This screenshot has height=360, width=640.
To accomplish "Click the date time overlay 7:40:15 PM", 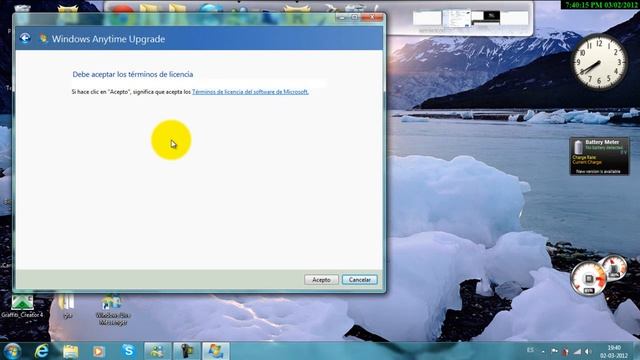I will click(x=601, y=4).
